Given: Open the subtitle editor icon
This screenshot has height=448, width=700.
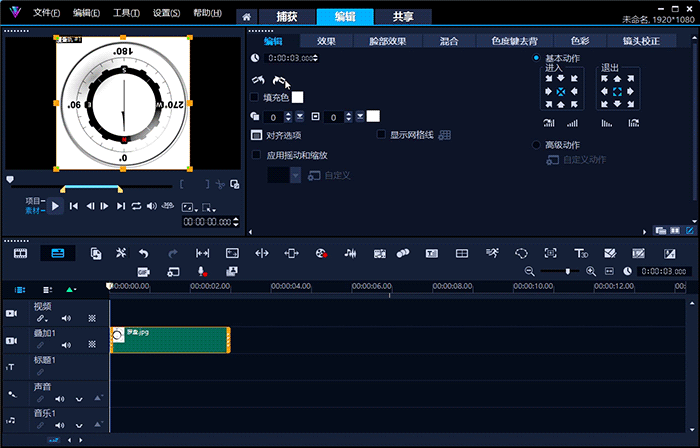Looking at the screenshot, I should click(432, 253).
